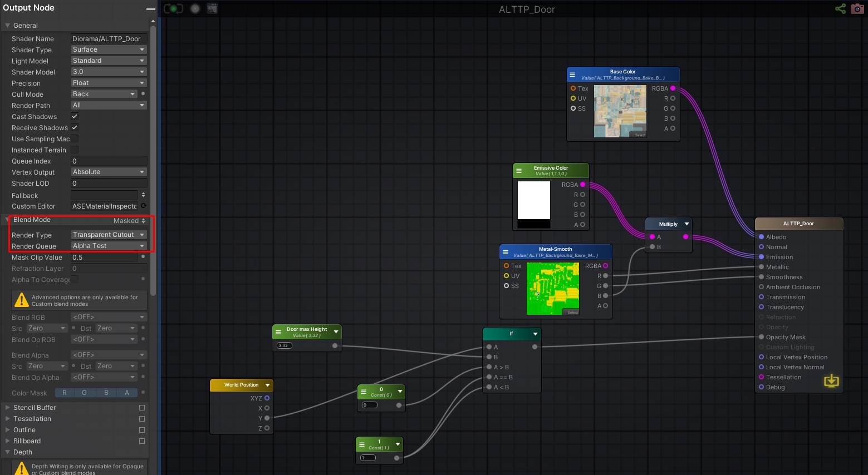The height and width of the screenshot is (475, 868).
Task: Click the grey circle button in top toolbar
Action: 195,8
